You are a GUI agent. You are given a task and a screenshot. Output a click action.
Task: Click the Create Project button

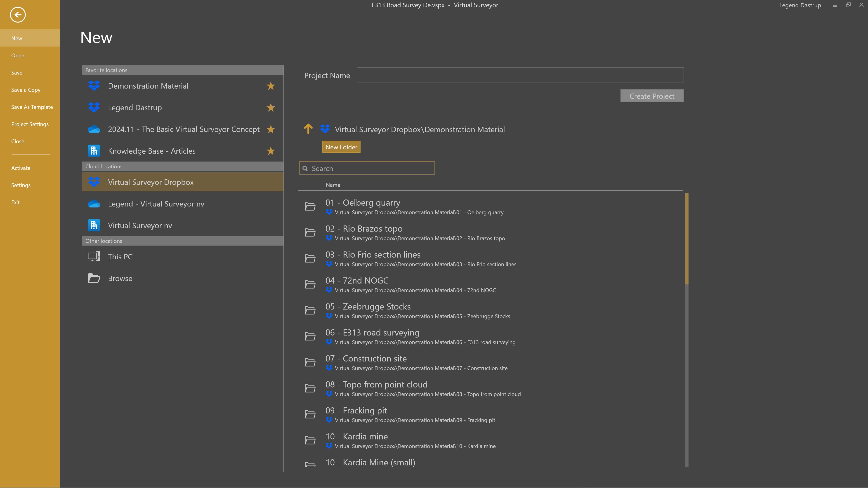(651, 96)
